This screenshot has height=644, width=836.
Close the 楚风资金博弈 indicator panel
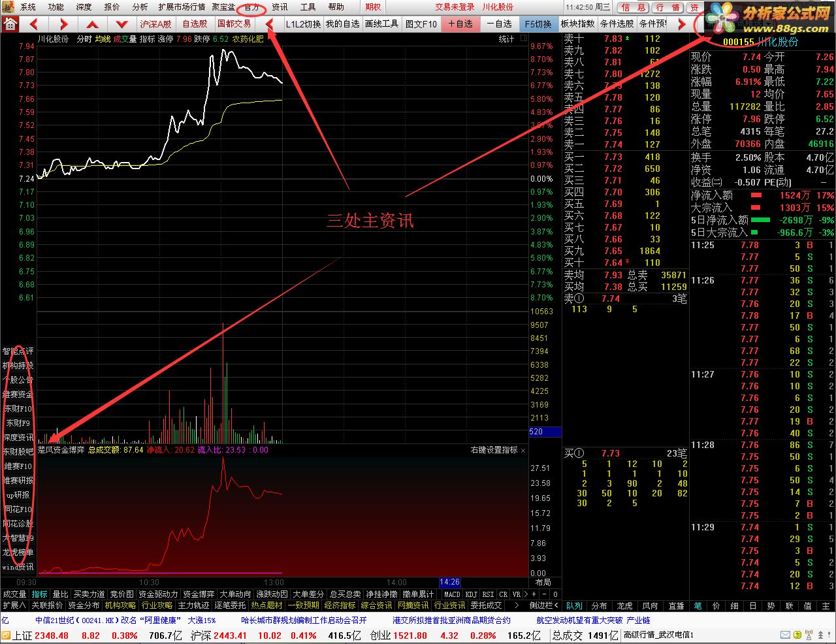coord(523,450)
